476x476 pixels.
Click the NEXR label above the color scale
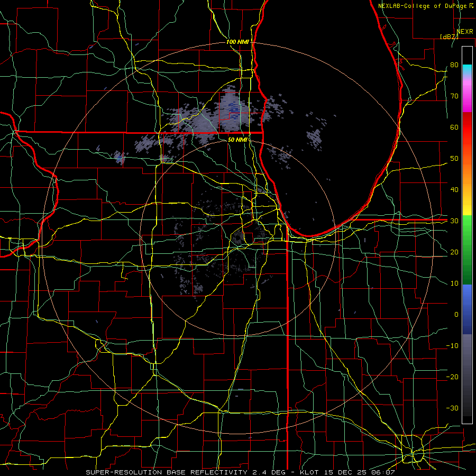[464, 31]
